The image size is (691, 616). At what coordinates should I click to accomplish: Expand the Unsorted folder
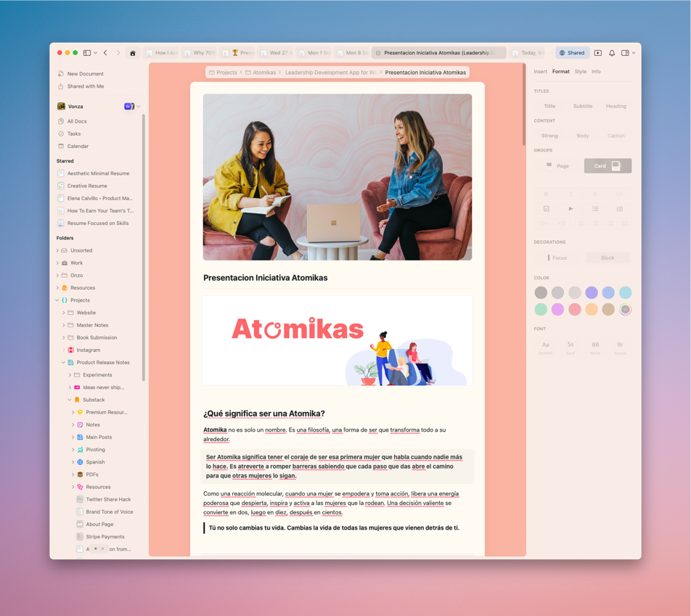57,250
